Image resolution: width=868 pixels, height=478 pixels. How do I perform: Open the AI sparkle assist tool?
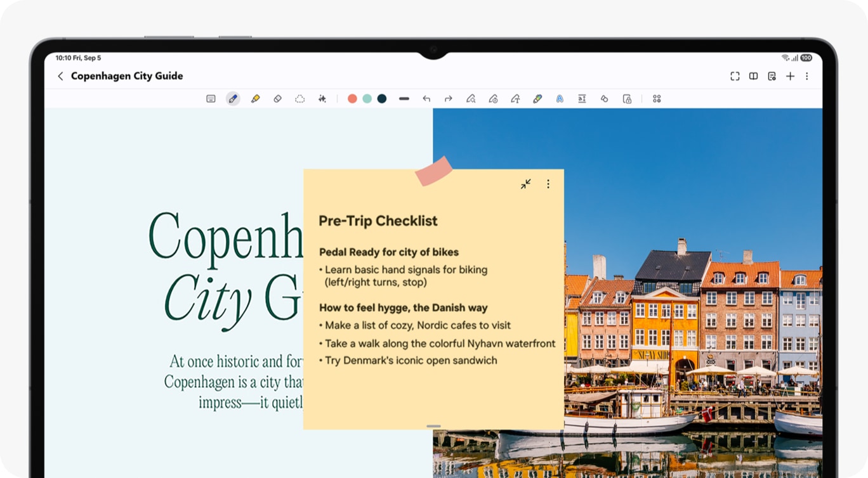(x=322, y=99)
